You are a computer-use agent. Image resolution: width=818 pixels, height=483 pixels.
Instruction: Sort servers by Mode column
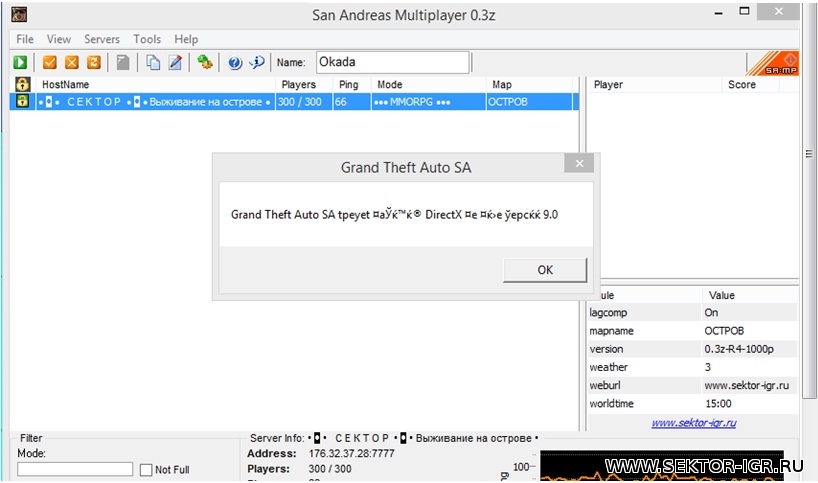click(x=428, y=84)
